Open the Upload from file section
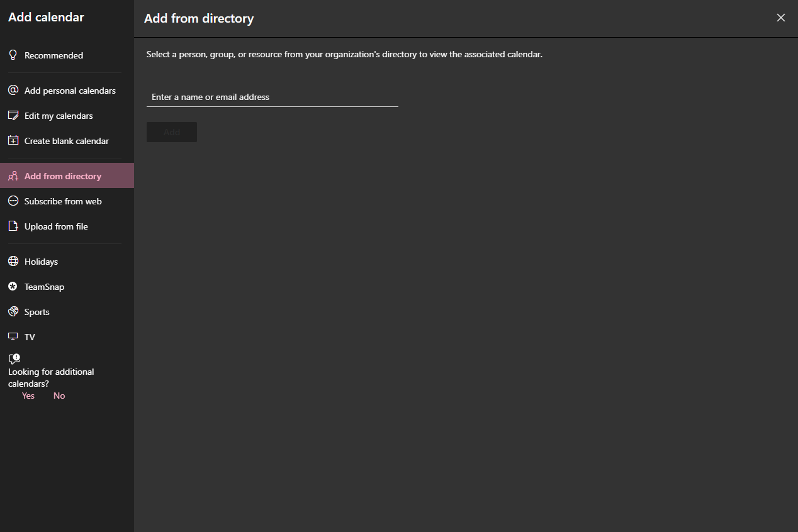798x532 pixels. [56, 226]
